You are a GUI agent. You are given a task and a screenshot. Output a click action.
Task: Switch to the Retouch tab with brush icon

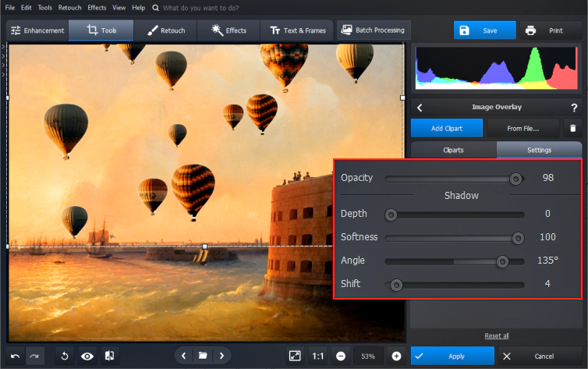coord(166,30)
